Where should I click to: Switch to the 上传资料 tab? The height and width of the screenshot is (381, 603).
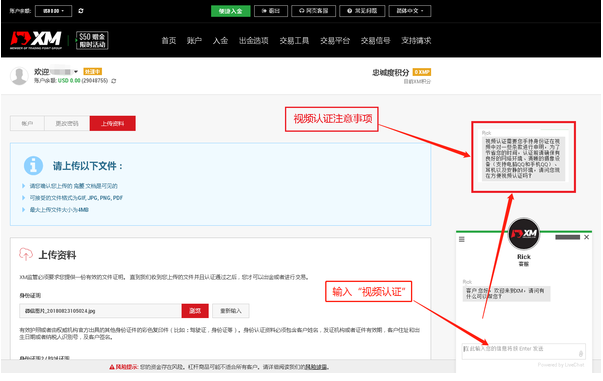click(x=113, y=123)
